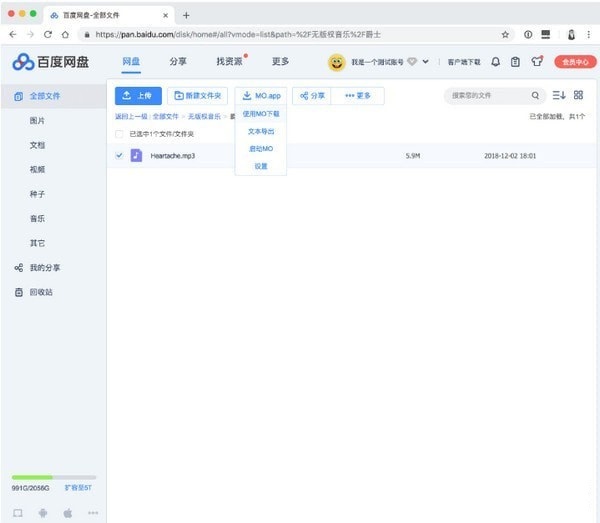600x523 pixels.
Task: Select 图片 in the sidebar
Action: 37,121
